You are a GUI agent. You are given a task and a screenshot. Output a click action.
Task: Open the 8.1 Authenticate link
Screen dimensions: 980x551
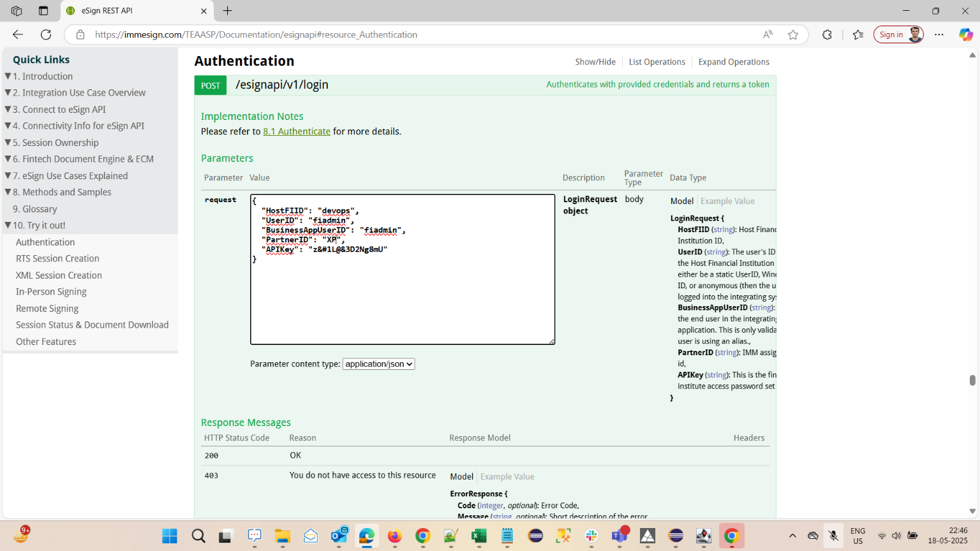[x=297, y=131]
